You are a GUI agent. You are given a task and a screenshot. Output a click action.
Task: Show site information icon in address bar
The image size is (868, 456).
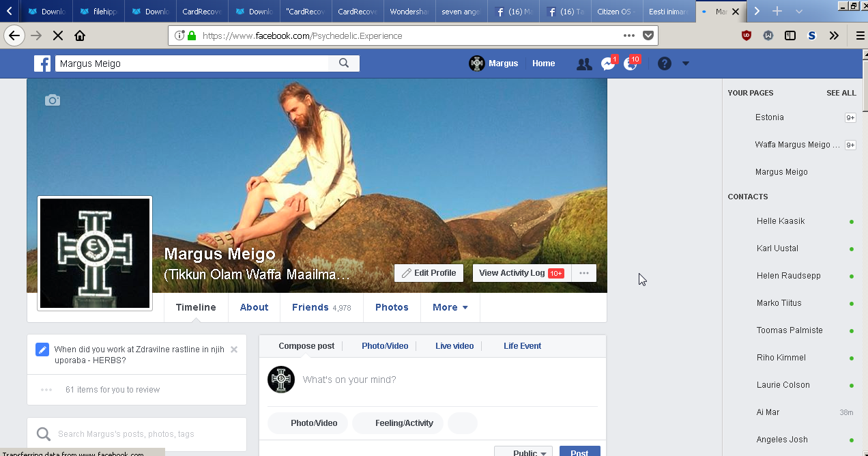click(x=179, y=35)
